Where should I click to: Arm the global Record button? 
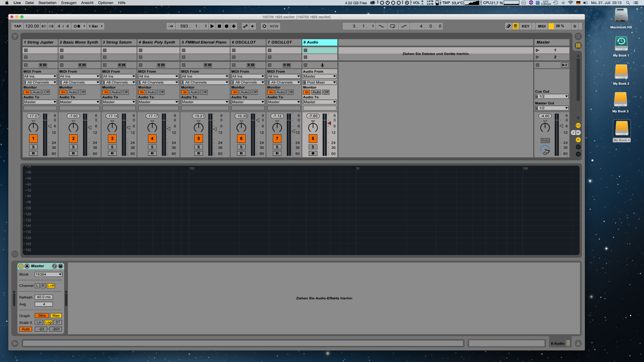[x=227, y=26]
